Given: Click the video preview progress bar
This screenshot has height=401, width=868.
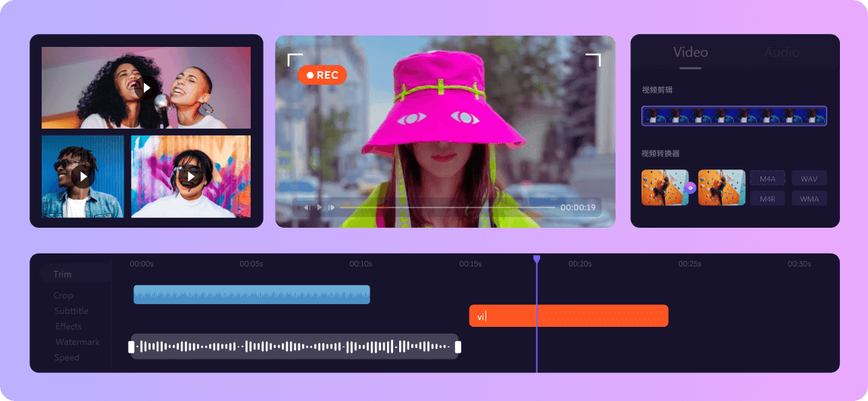Looking at the screenshot, I should (x=447, y=207).
